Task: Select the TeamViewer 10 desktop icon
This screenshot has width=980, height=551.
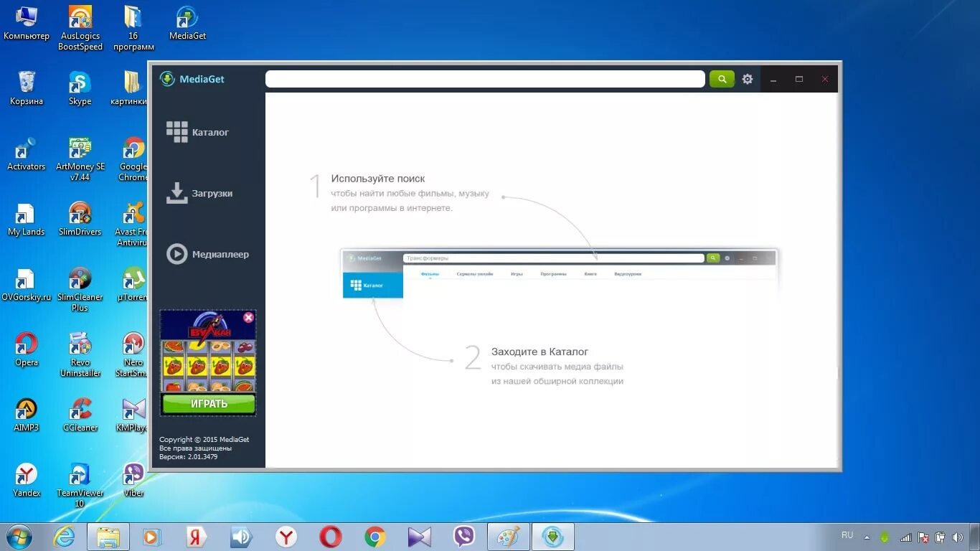Action: pos(80,486)
